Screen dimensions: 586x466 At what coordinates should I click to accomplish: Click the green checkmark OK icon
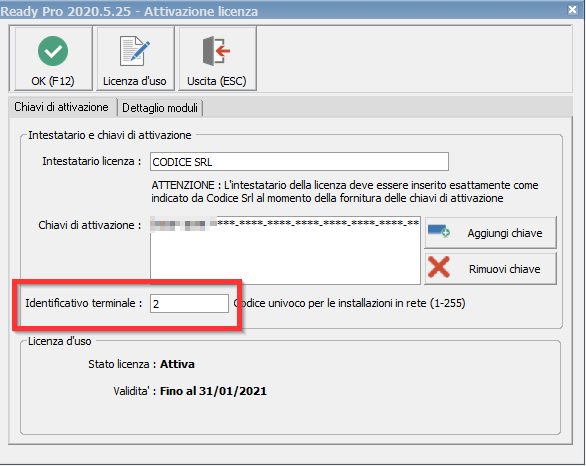[x=53, y=51]
